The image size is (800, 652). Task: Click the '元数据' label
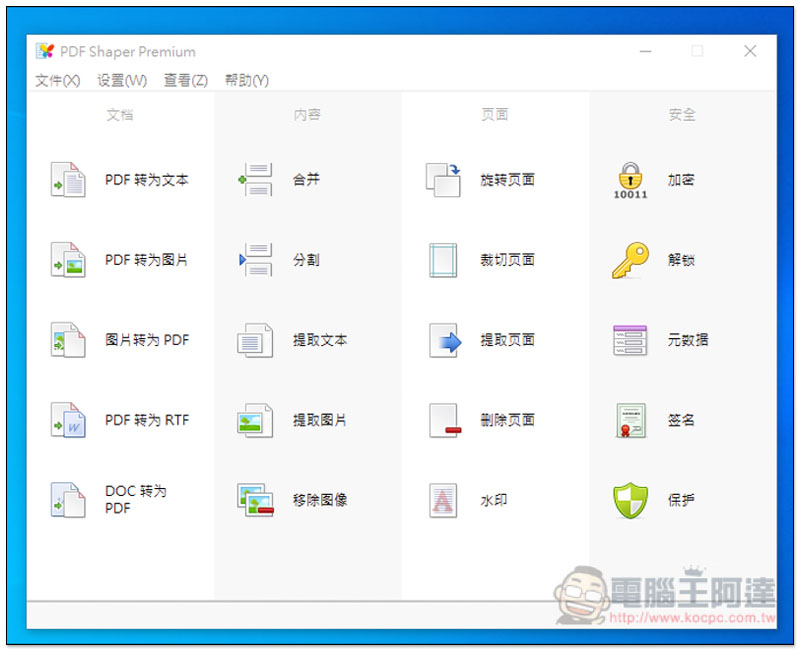688,340
